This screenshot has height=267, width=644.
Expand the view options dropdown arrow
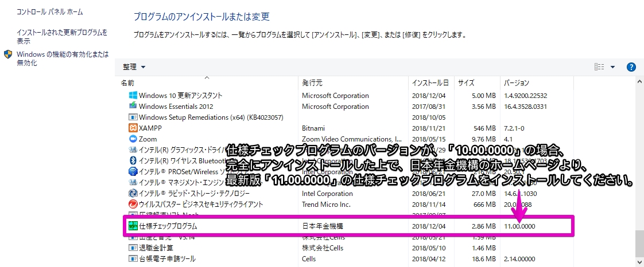pos(612,67)
